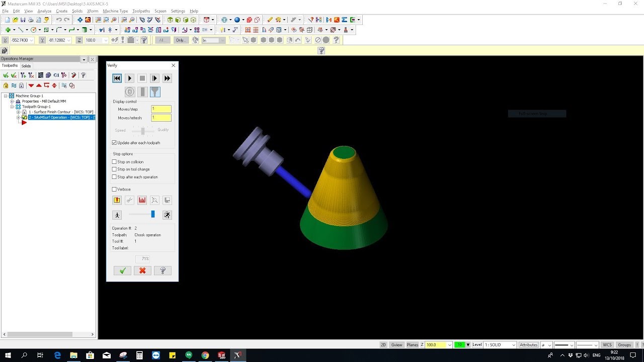Viewport: 644px width, 362px height.
Task: Open the Analyze menu
Action: tap(44, 11)
